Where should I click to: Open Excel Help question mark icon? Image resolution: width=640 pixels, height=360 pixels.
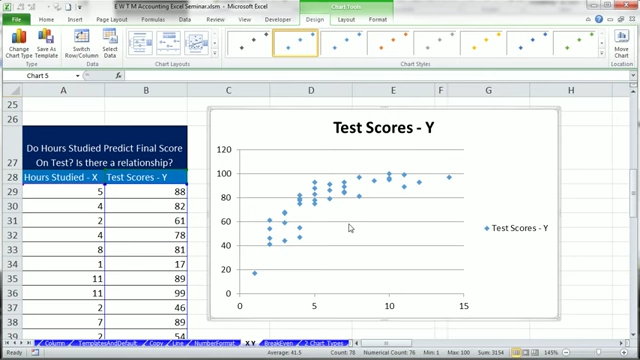pos(599,19)
